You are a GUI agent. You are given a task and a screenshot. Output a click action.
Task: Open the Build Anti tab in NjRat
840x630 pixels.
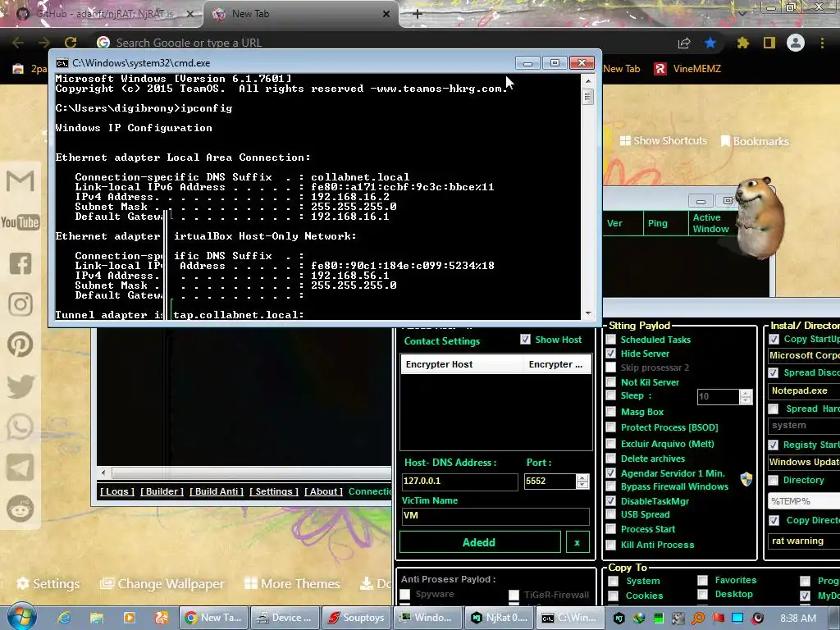click(217, 491)
